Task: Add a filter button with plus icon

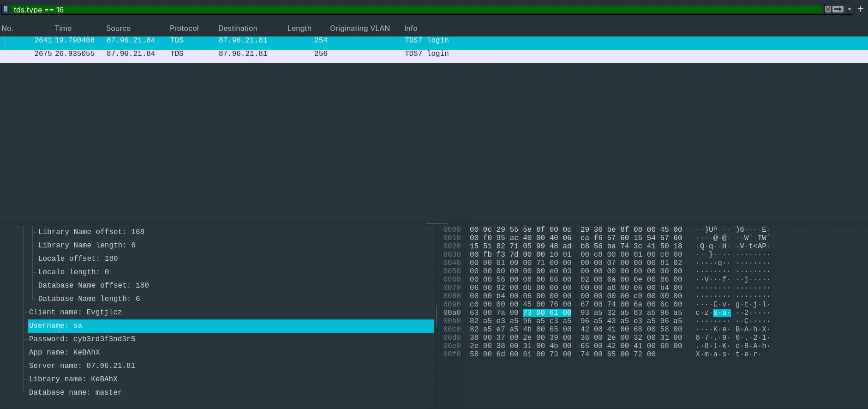Action: pyautogui.click(x=860, y=9)
